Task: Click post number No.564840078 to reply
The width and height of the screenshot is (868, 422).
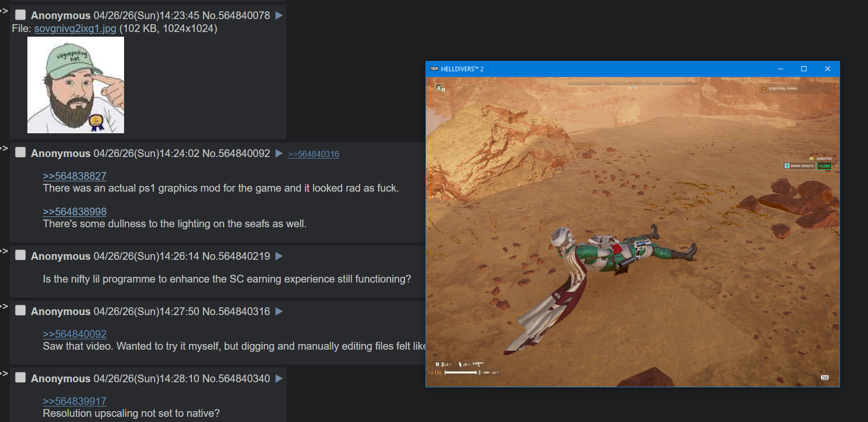Action: (x=236, y=15)
